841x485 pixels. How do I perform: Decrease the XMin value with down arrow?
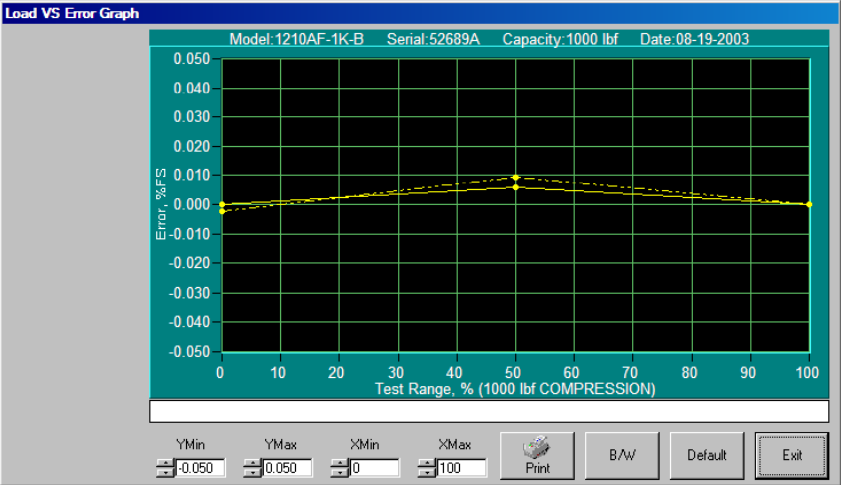click(x=339, y=472)
